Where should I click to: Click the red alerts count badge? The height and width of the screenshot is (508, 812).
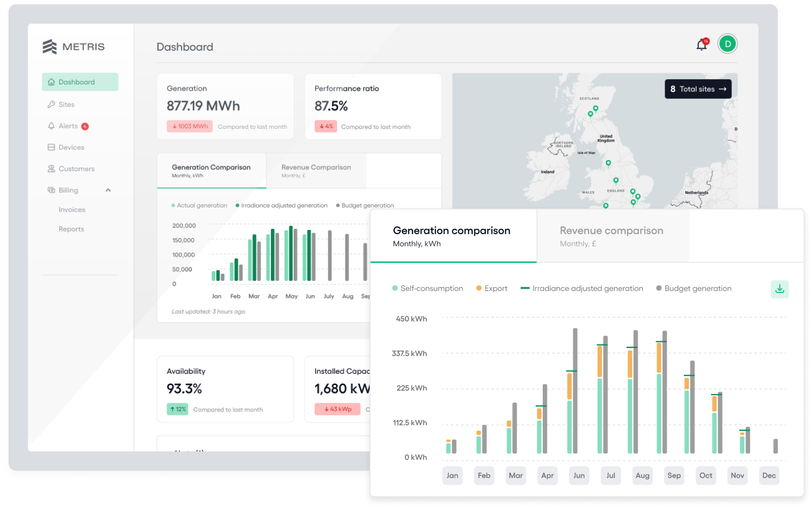pos(85,126)
